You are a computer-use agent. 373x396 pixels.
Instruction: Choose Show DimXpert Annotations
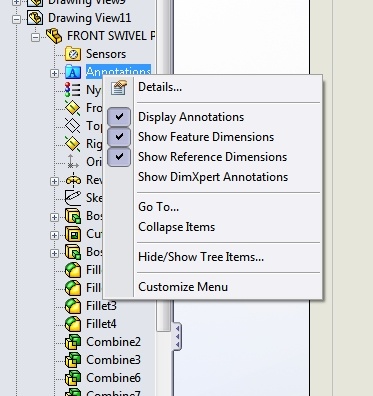tap(213, 177)
